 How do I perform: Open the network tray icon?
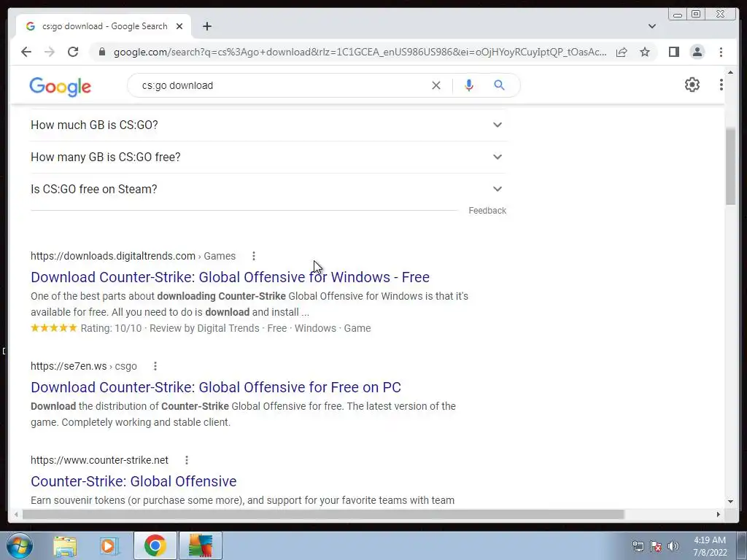[x=638, y=546]
